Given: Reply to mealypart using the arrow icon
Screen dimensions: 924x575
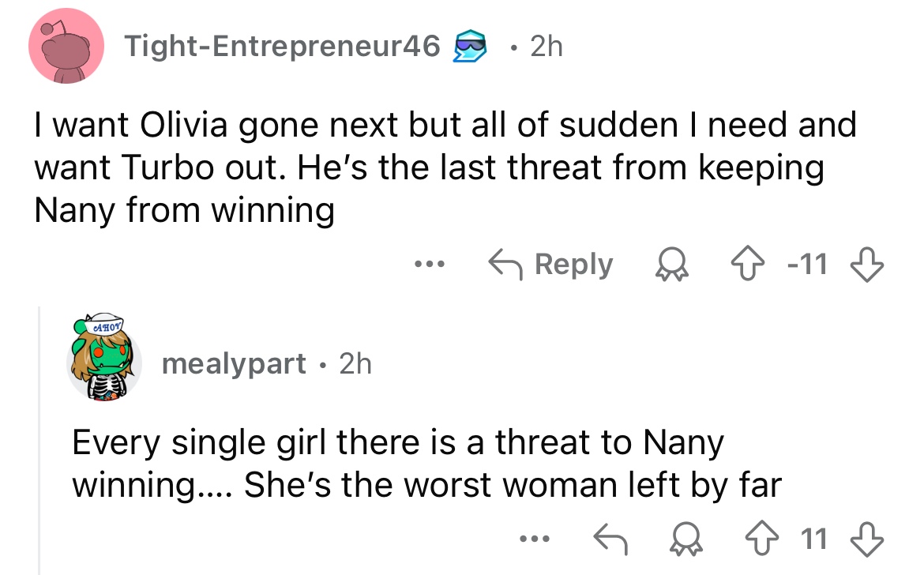Looking at the screenshot, I should [x=610, y=538].
